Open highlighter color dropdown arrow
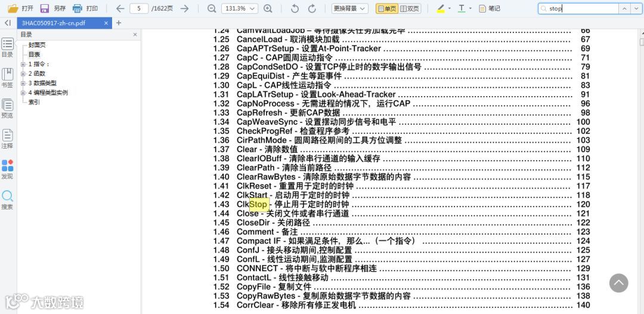The height and width of the screenshot is (314, 644). [450, 8]
